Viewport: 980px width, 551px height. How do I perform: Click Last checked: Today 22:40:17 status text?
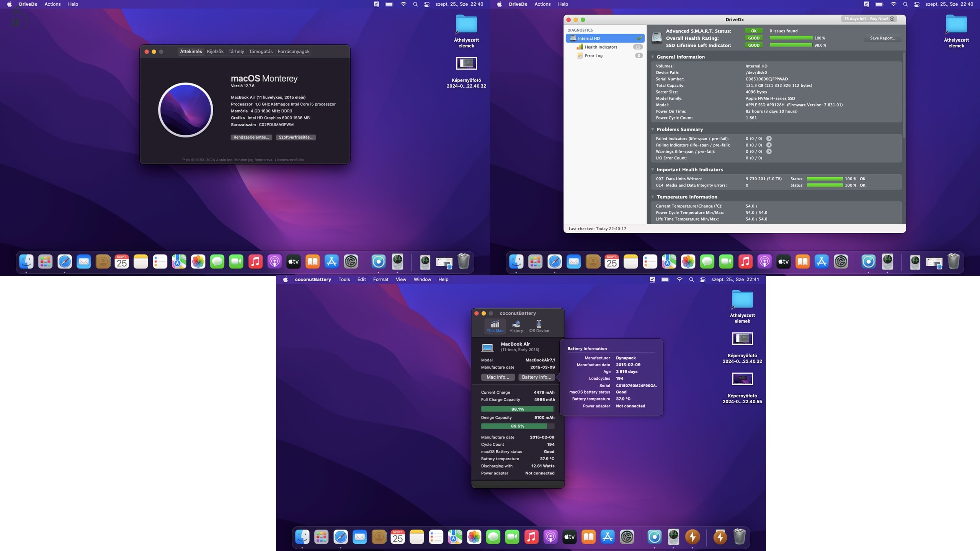(597, 229)
